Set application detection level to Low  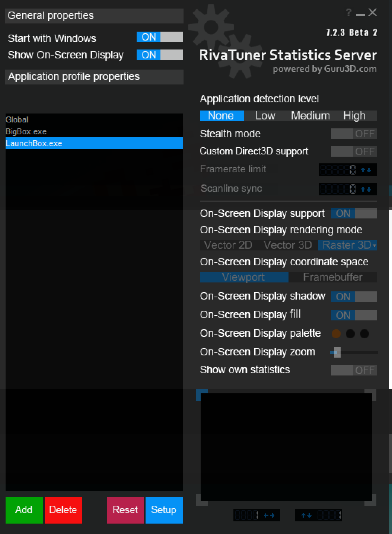click(265, 116)
